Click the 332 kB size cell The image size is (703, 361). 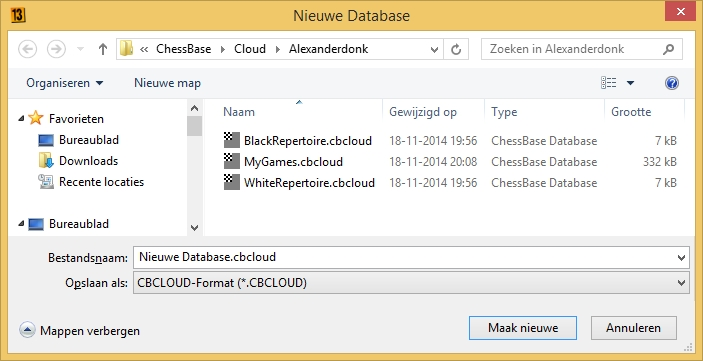tap(660, 161)
